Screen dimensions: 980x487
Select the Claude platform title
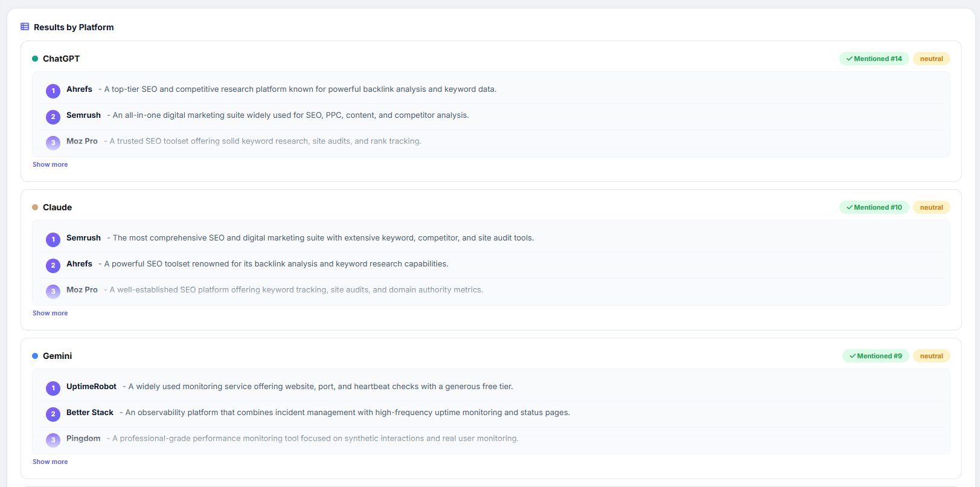coord(57,207)
